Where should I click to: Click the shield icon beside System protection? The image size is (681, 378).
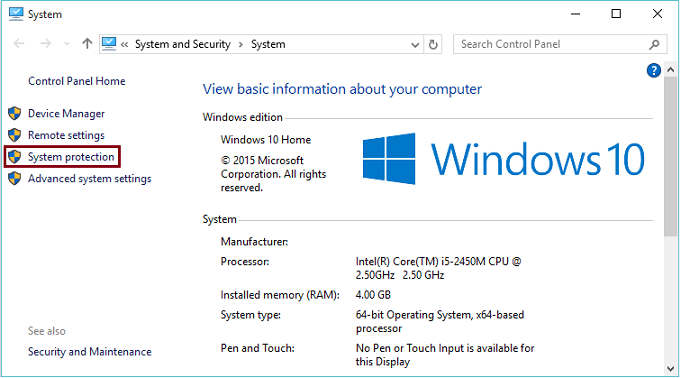[x=15, y=157]
